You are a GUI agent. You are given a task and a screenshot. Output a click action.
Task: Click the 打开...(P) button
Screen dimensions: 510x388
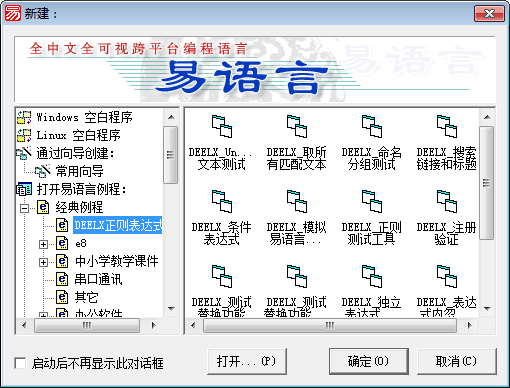[x=247, y=361]
